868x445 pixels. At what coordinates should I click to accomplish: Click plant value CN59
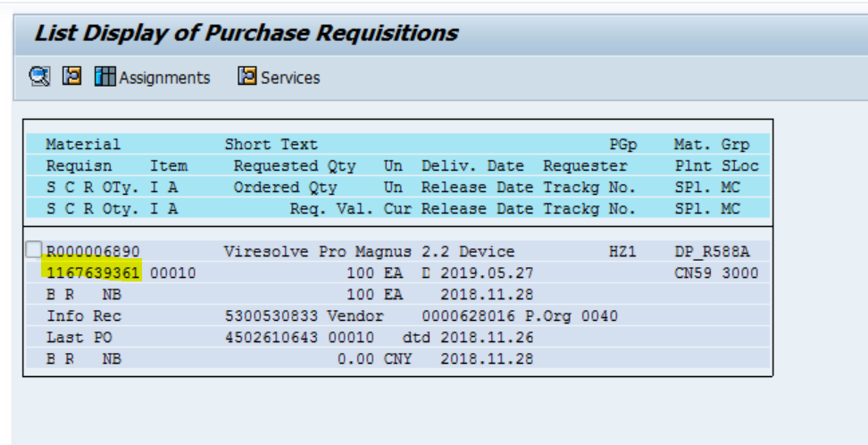pos(693,273)
